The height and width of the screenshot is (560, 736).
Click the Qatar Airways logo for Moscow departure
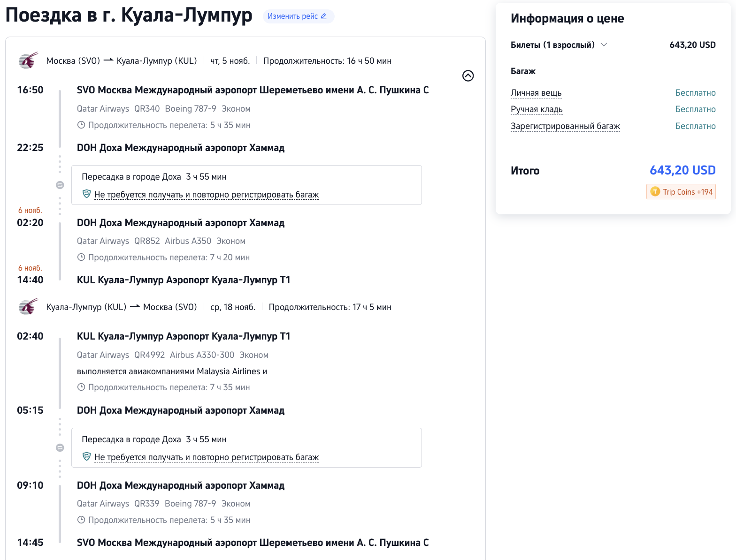coord(28,61)
